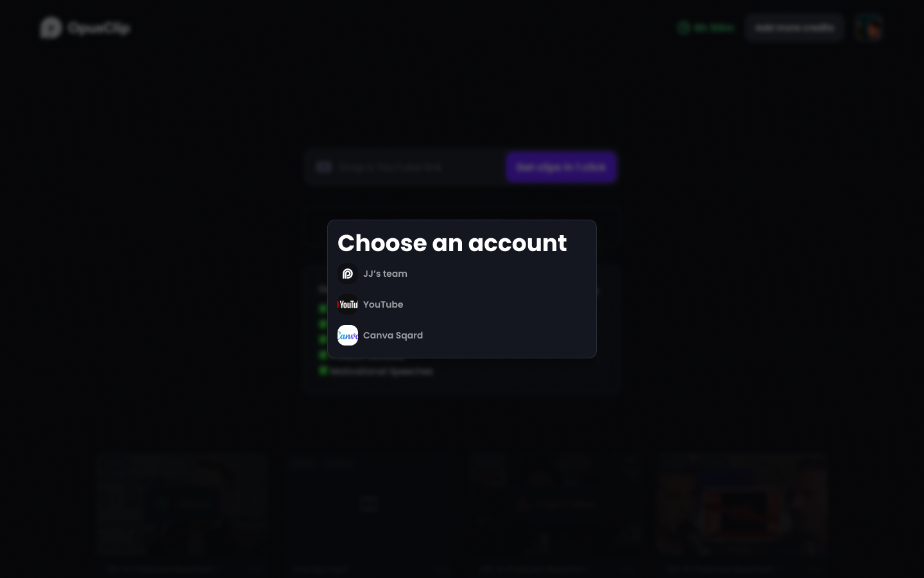
Task: Select the link icon in URL field
Action: tap(324, 167)
